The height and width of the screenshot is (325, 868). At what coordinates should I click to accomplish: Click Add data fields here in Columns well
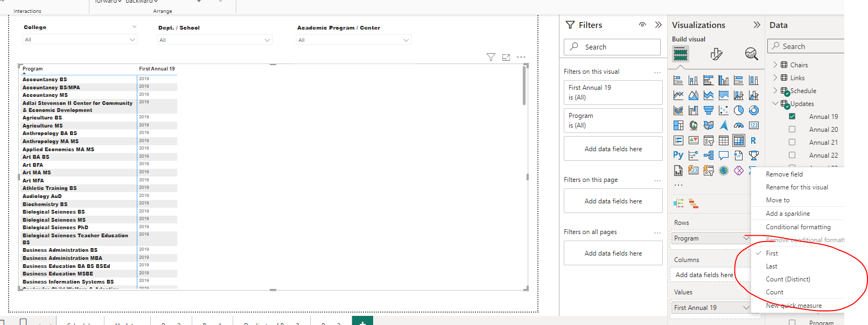704,275
